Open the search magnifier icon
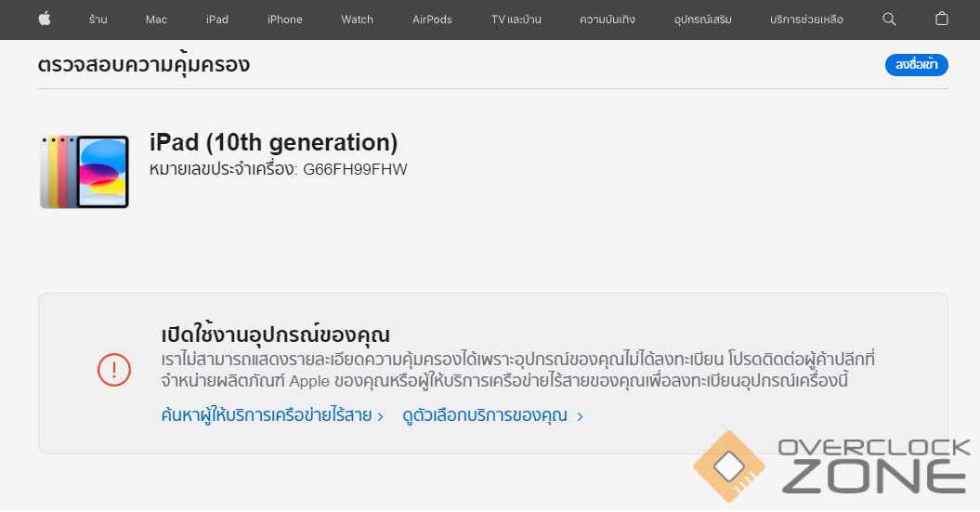The height and width of the screenshot is (512, 980). pyautogui.click(x=889, y=19)
